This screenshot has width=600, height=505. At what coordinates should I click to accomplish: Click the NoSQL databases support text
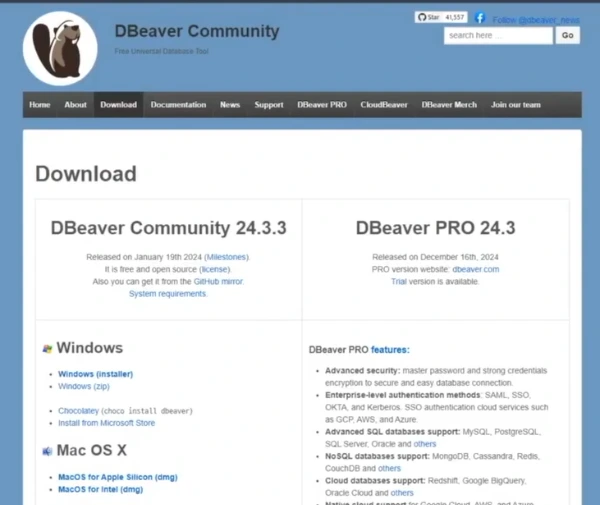point(377,456)
